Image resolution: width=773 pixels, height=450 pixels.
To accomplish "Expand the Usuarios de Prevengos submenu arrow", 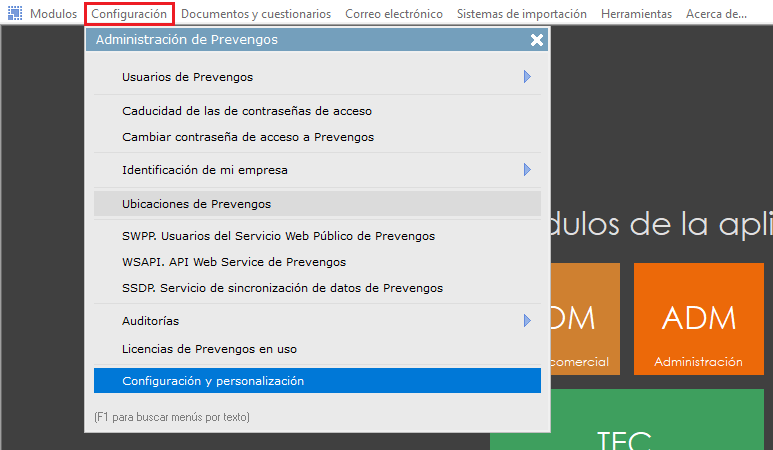I will [x=526, y=77].
